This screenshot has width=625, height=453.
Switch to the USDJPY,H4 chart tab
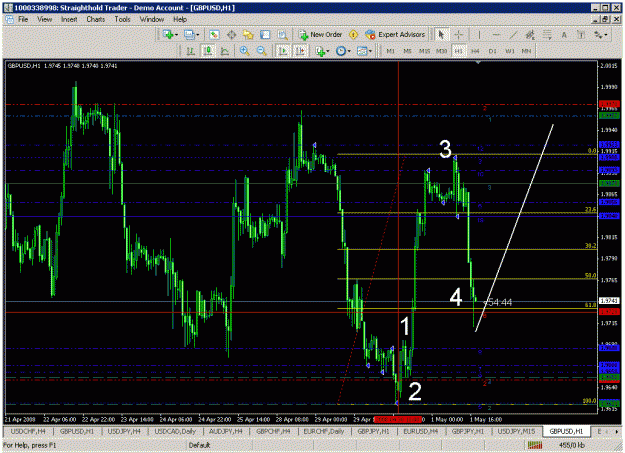pyautogui.click(x=124, y=431)
